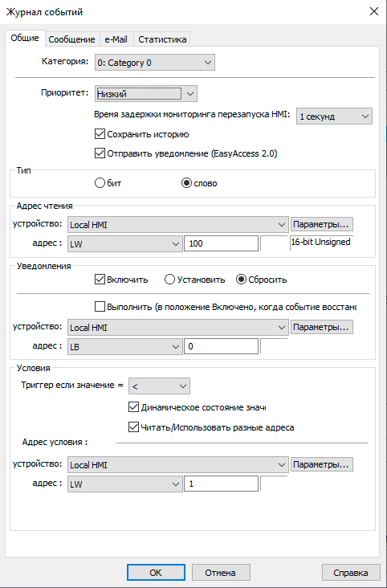Select the бит type radio button

pos(100,183)
